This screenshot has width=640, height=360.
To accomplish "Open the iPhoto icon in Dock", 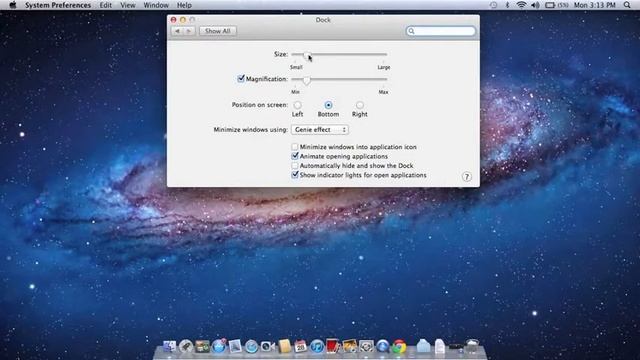I will 350,347.
